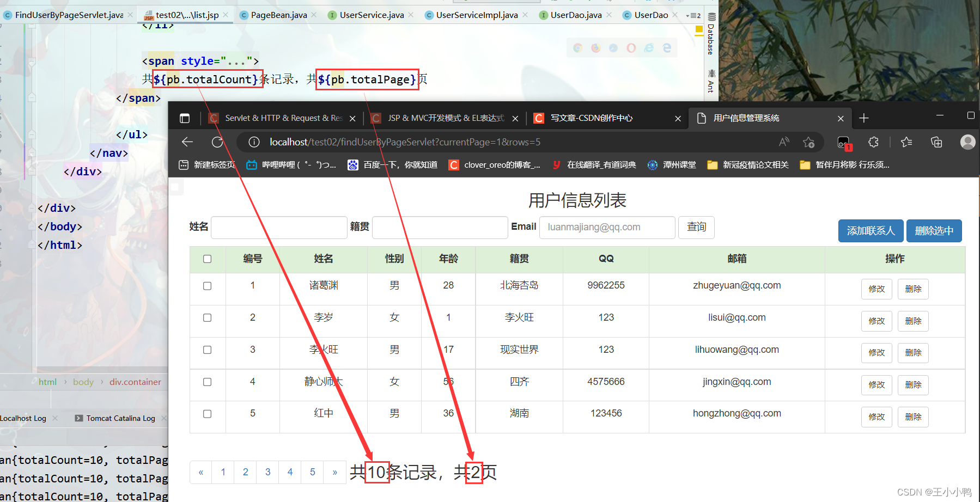Click into the 姓名 search field
980x502 pixels.
pos(279,227)
